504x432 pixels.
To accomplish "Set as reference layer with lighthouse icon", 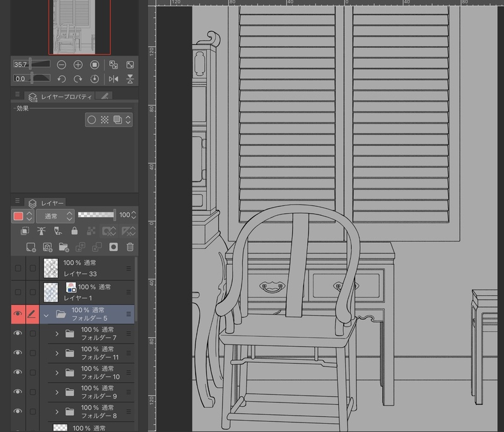I will (42, 231).
